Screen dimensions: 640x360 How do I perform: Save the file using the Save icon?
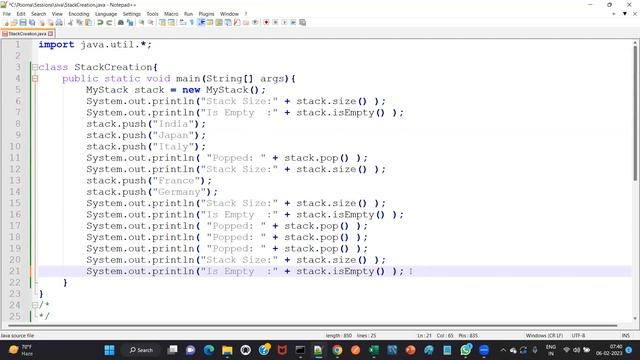(23, 22)
